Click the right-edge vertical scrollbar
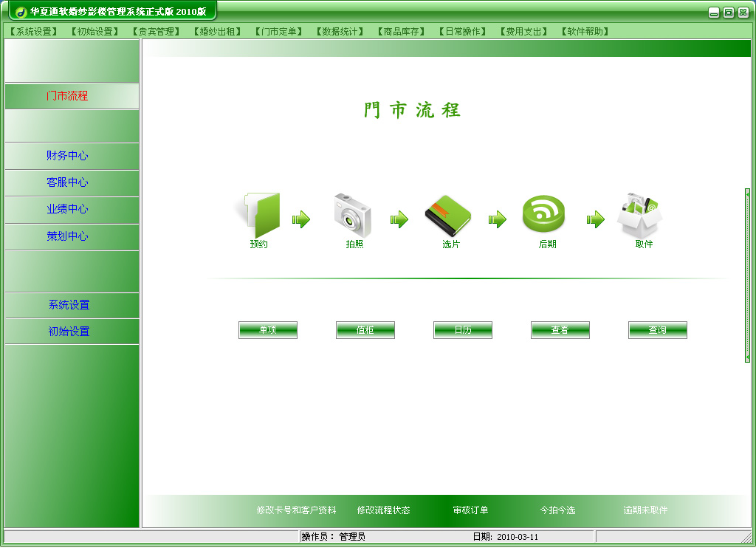 (x=748, y=275)
